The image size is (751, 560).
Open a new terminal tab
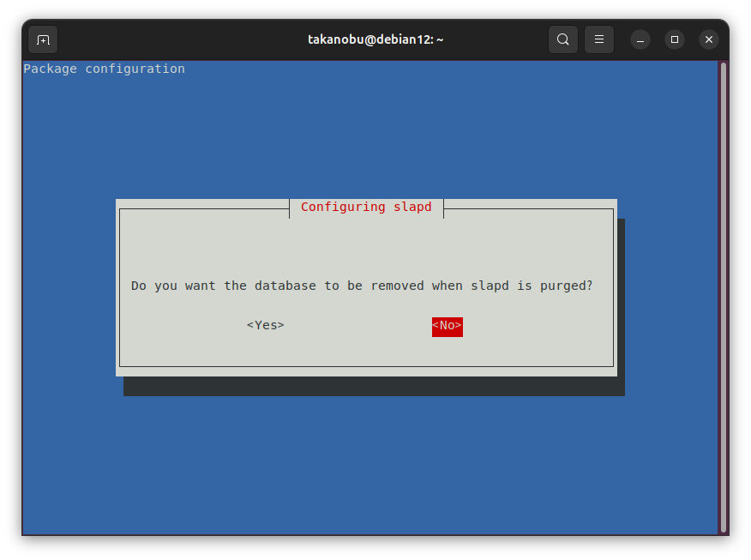(43, 39)
